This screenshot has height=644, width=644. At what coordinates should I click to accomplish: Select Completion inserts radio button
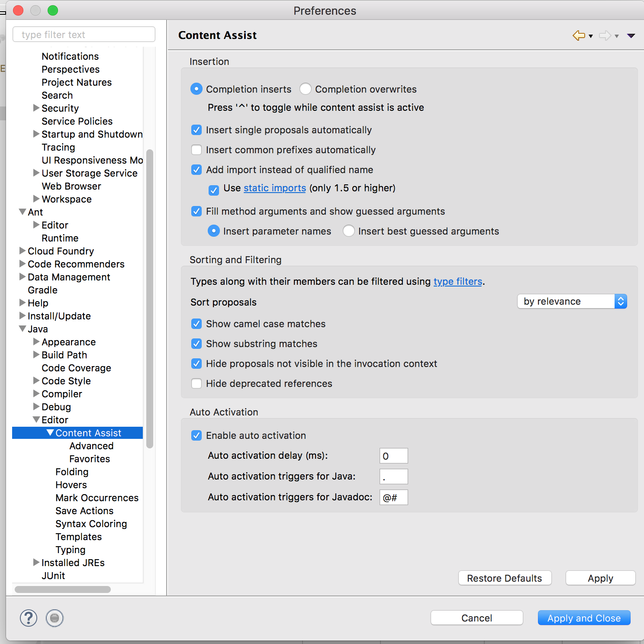[196, 89]
